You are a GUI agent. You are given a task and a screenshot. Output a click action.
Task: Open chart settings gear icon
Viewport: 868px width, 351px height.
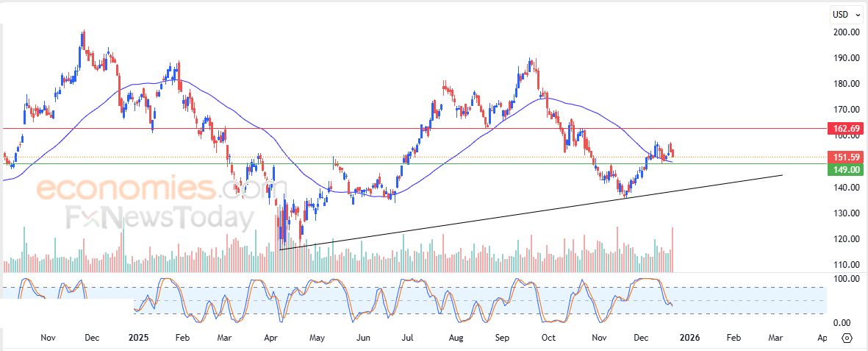coord(847,338)
